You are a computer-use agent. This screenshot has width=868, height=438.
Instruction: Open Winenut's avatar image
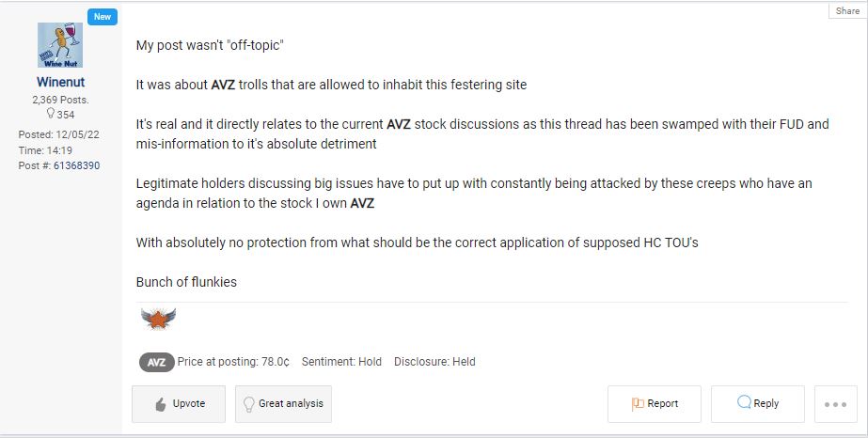[x=60, y=45]
